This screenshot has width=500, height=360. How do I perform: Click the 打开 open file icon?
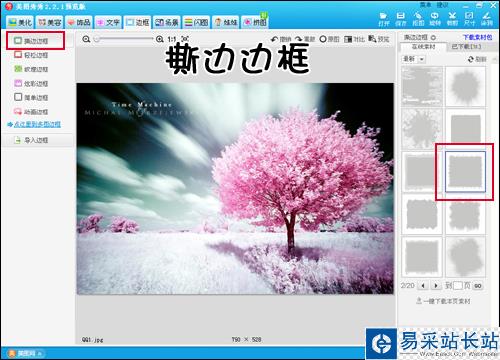(384, 19)
